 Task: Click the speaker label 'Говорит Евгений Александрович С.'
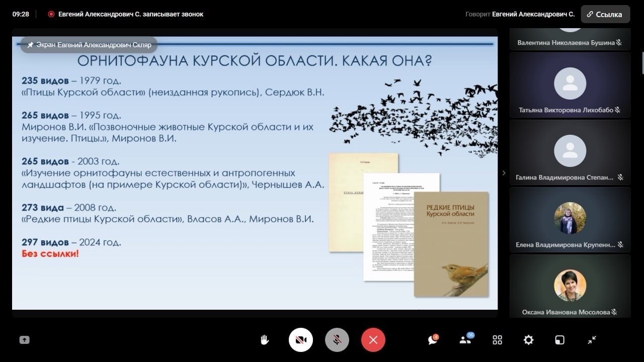[520, 14]
